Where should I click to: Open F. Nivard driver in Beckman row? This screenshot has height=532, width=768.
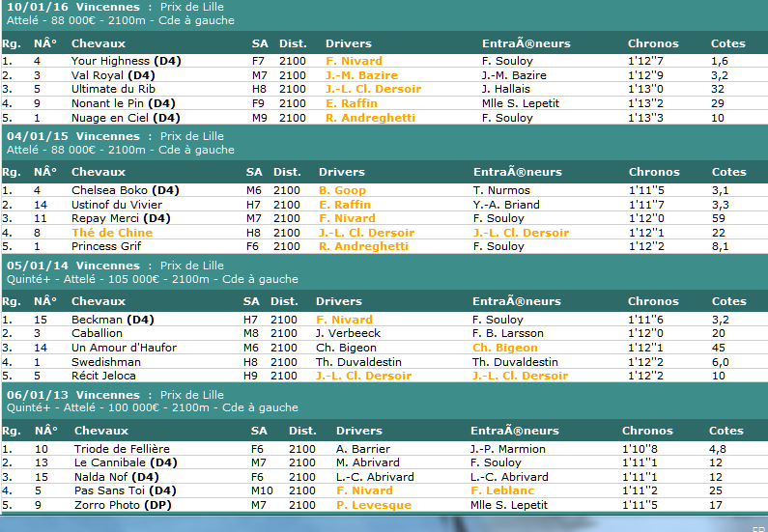click(344, 320)
